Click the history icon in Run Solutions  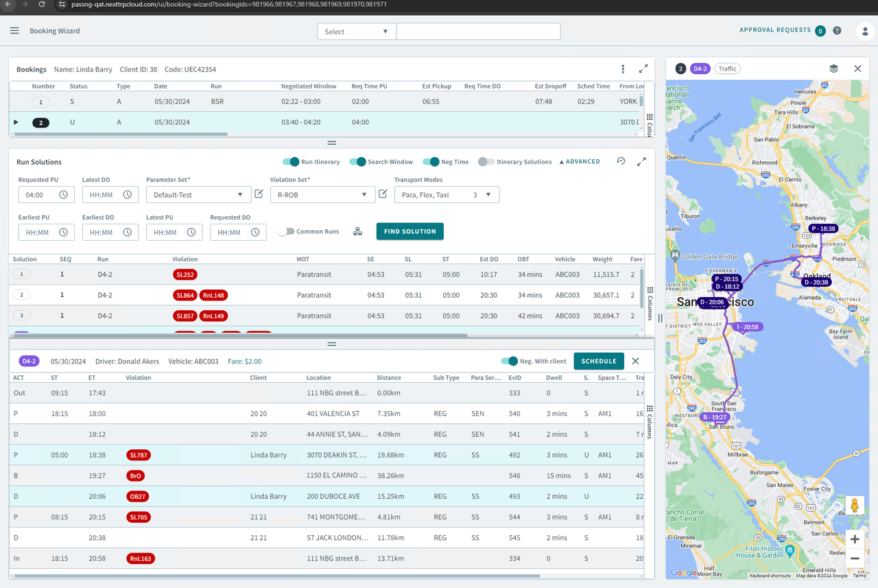(621, 161)
